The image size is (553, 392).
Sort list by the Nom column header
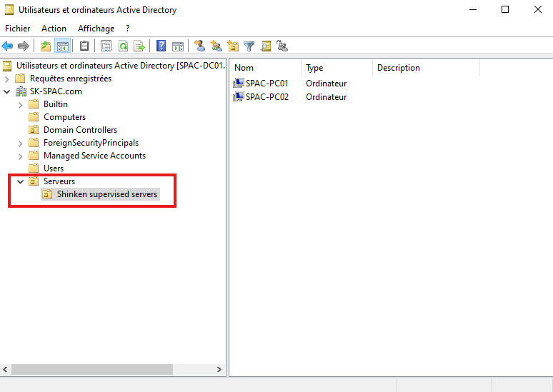pos(244,68)
